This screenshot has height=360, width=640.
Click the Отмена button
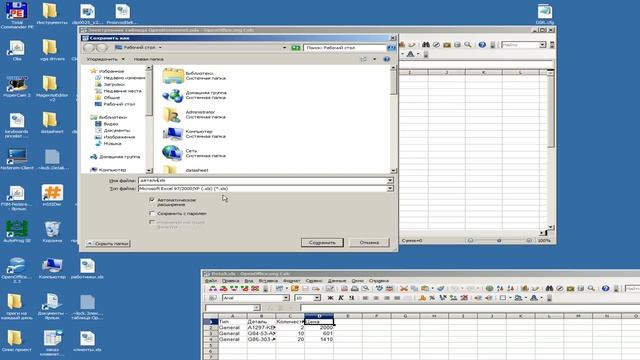point(369,242)
